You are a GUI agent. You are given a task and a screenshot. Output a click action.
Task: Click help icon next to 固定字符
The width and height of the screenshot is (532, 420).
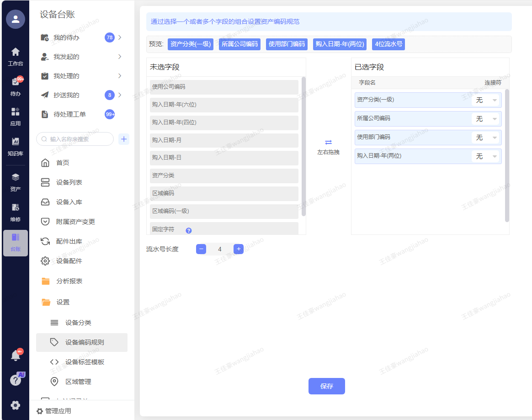189,231
